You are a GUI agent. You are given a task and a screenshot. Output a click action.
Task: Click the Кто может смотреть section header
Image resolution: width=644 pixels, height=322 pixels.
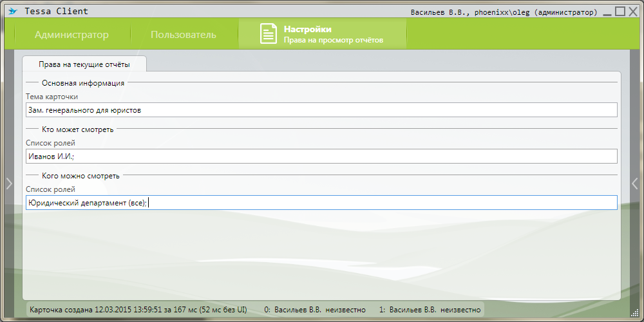coord(77,129)
